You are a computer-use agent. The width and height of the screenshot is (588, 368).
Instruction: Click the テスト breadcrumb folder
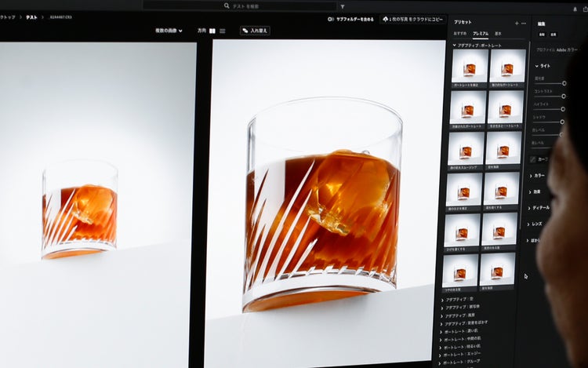(31, 17)
